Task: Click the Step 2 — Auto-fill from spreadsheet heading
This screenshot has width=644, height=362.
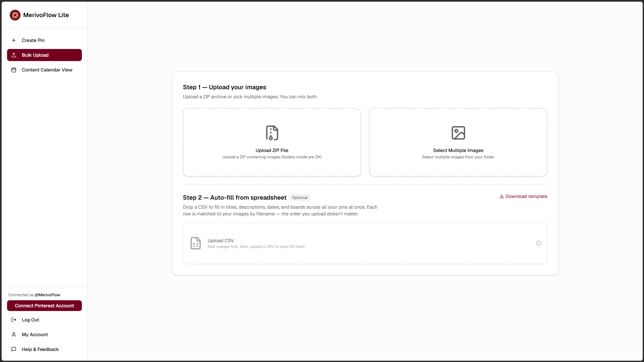Action: tap(235, 198)
